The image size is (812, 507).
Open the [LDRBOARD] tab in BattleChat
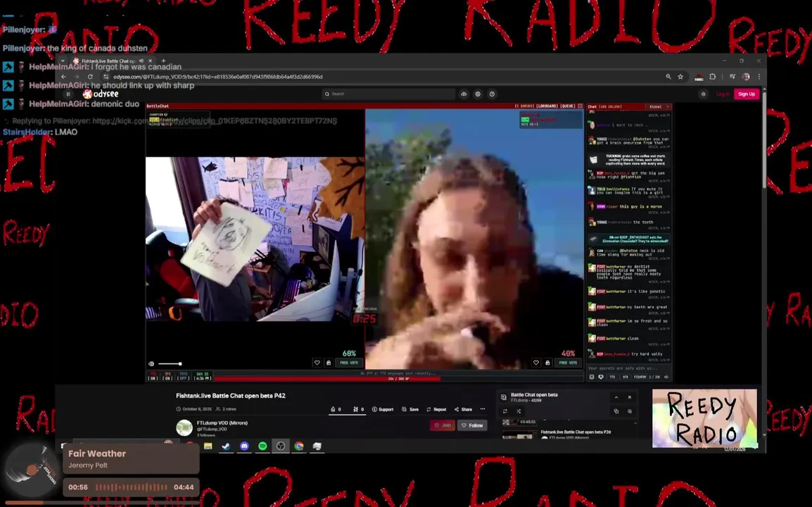click(547, 106)
